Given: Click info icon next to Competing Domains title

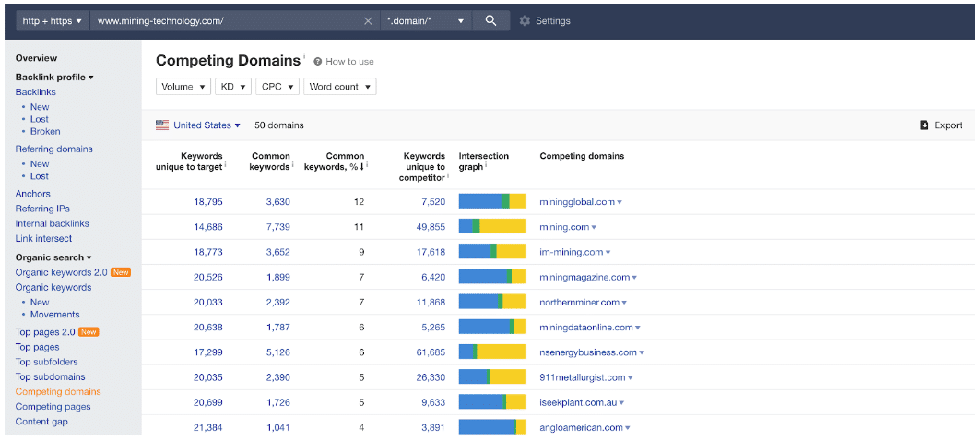Looking at the screenshot, I should click(304, 56).
